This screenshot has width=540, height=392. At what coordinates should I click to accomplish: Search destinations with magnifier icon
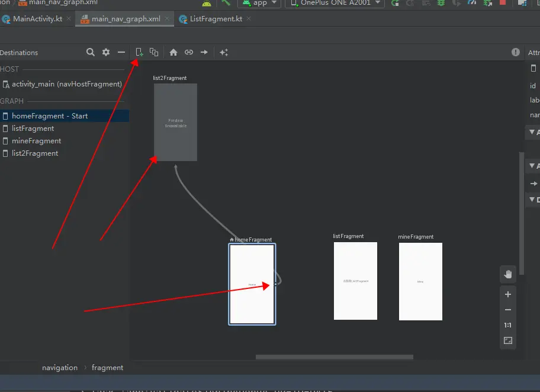coord(91,52)
